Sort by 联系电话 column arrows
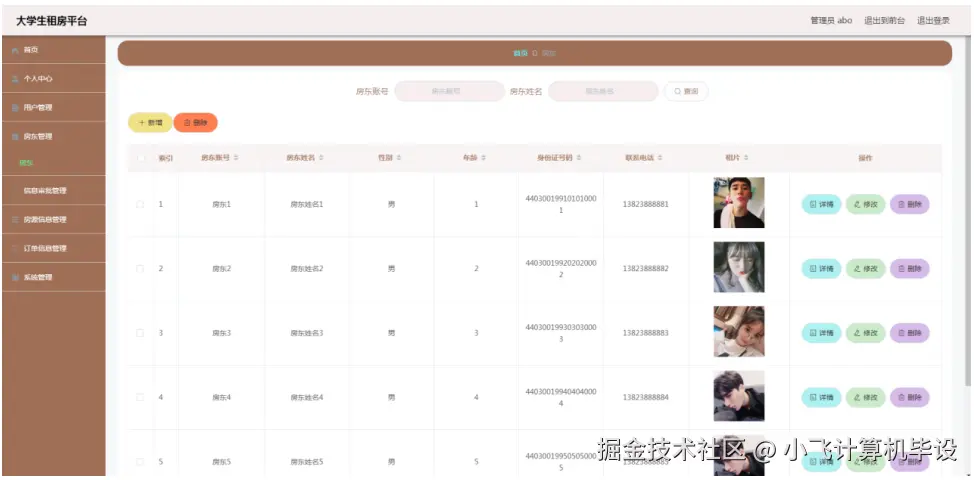 (660, 158)
